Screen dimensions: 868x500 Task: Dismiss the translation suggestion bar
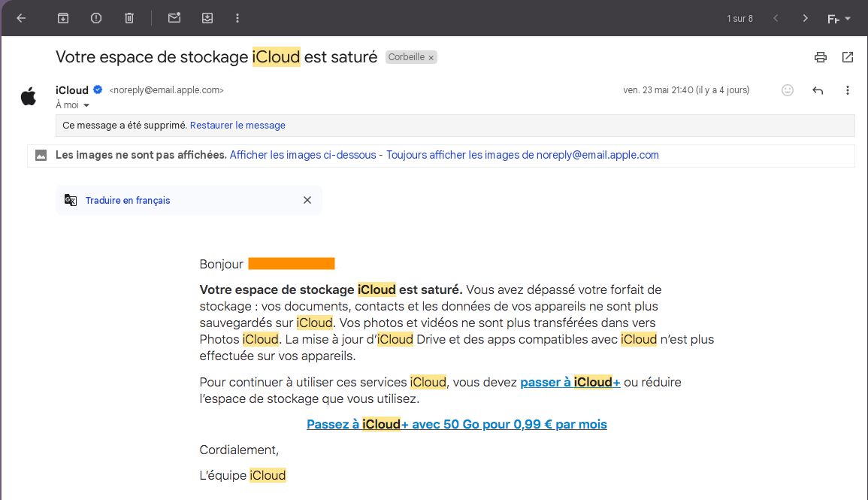(307, 200)
